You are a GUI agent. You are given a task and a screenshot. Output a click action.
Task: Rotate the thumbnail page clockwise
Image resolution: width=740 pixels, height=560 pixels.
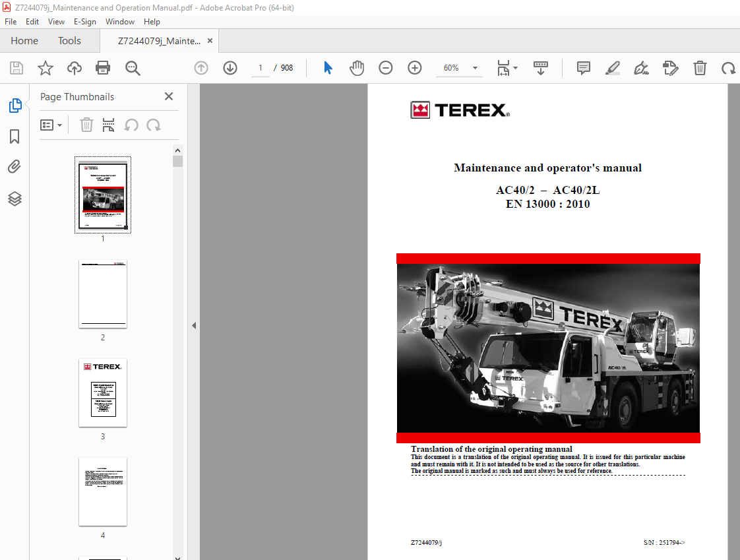click(x=154, y=125)
